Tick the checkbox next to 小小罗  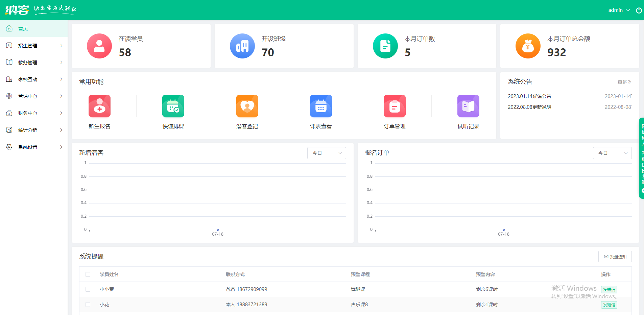coord(88,289)
